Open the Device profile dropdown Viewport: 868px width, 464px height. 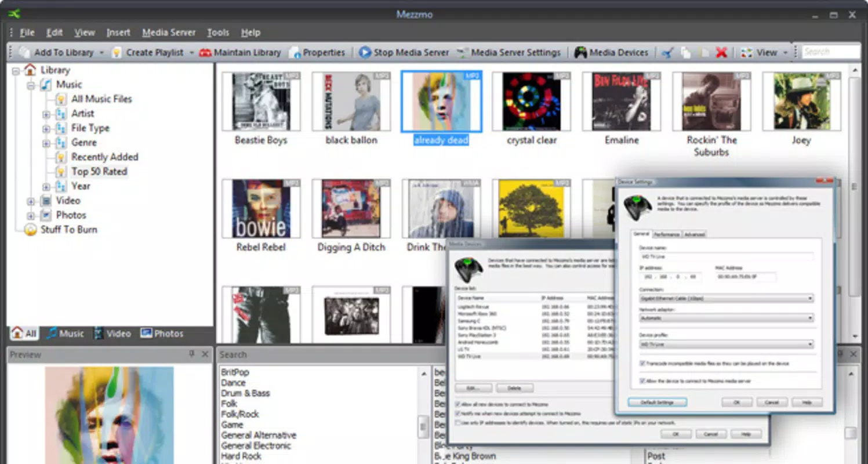[x=726, y=345]
